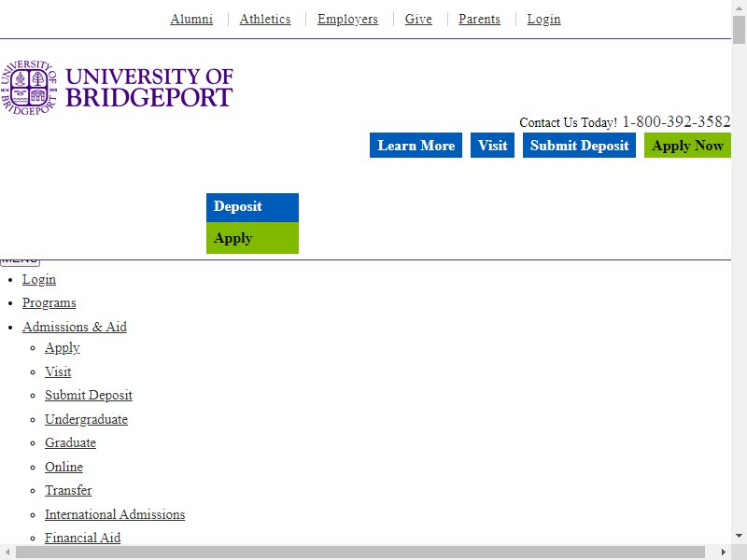Click the blue Learn More button
Image resolution: width=747 pixels, height=560 pixels.
[x=416, y=145]
